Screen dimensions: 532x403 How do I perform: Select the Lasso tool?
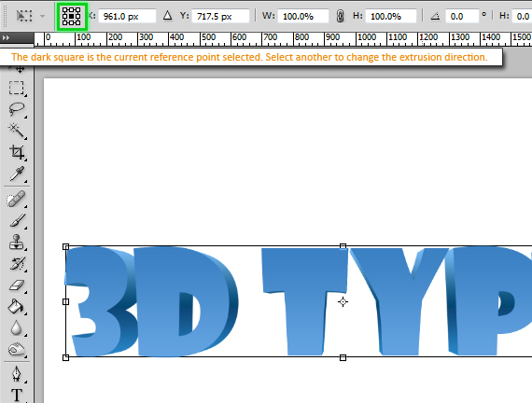click(16, 109)
